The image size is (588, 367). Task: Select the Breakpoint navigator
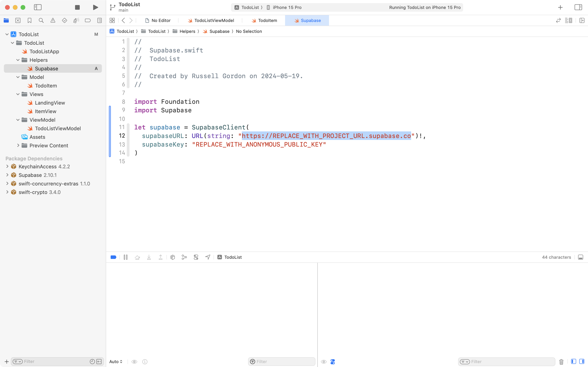coord(88,20)
